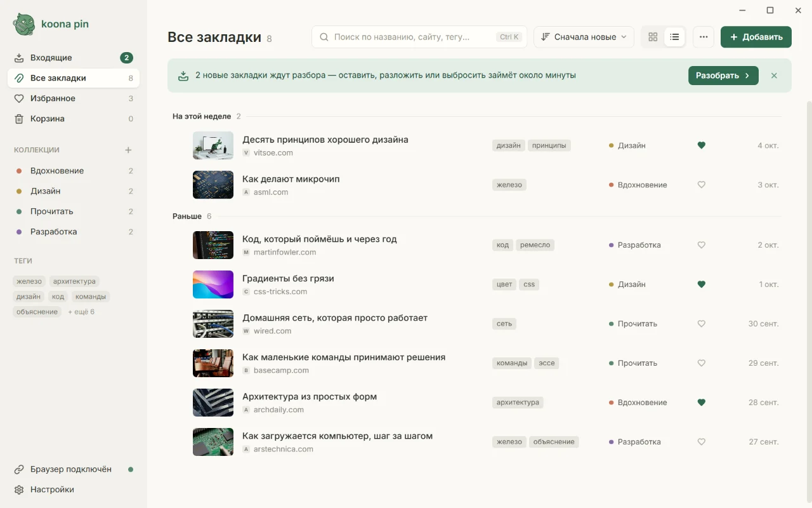Click the asml.com favicon
812x508 pixels.
[x=246, y=192]
